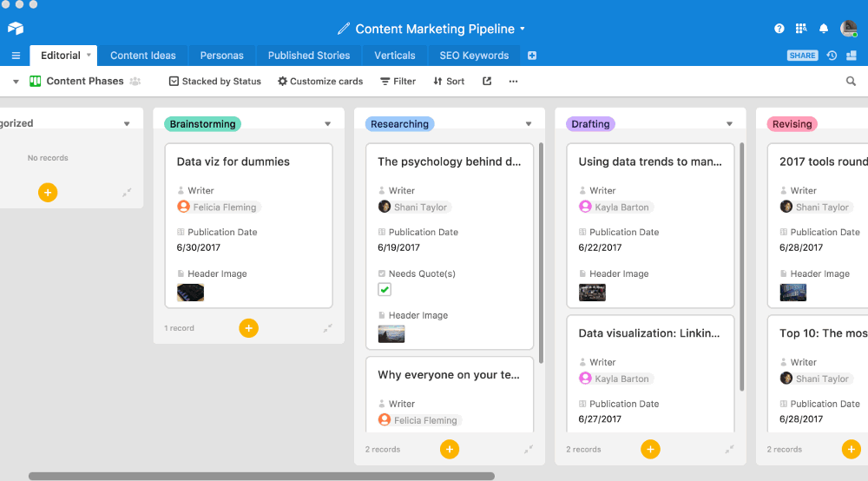The image size is (868, 481).
Task: Open the more options ellipsis
Action: [x=513, y=82]
